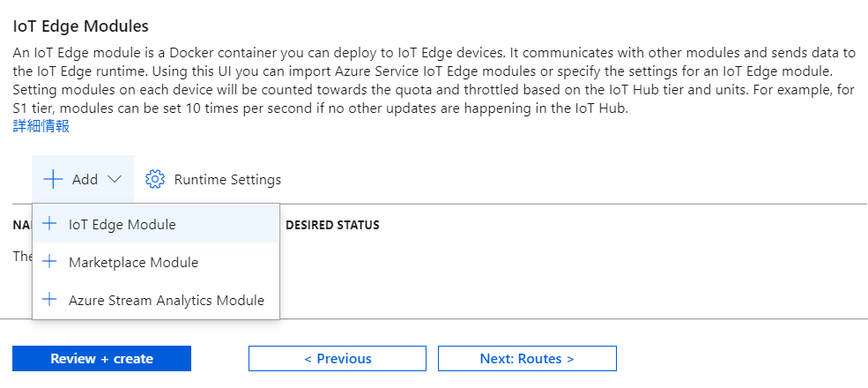
Task: Choose the Marketplace Module menu entry
Action: coord(133,262)
